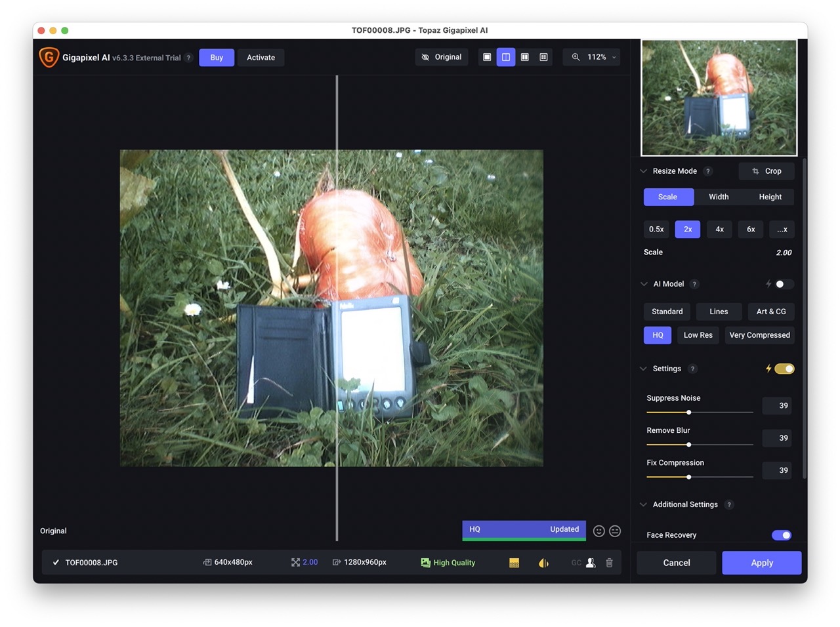Choose the Low Res AI model
This screenshot has width=840, height=627.
(698, 335)
